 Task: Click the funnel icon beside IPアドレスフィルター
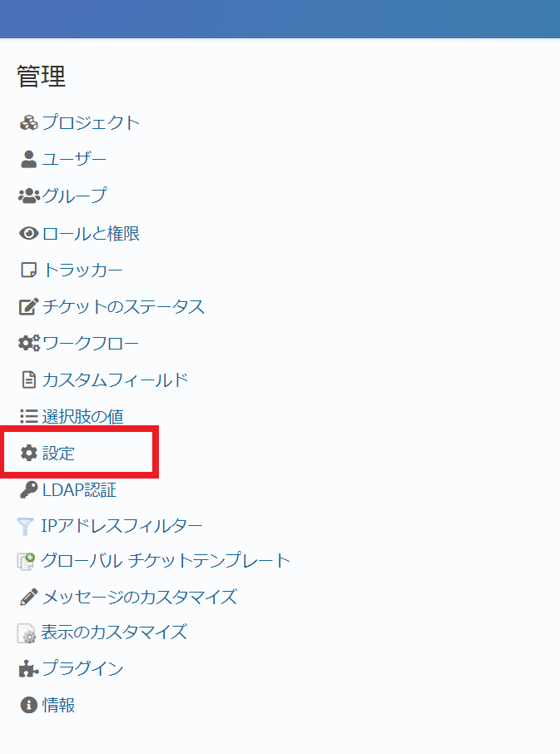[27, 526]
